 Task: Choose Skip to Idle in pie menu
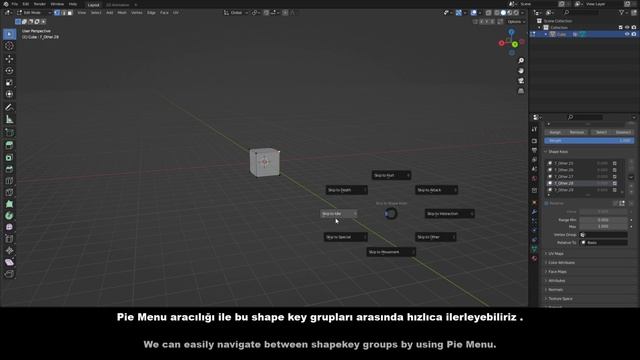[339, 213]
